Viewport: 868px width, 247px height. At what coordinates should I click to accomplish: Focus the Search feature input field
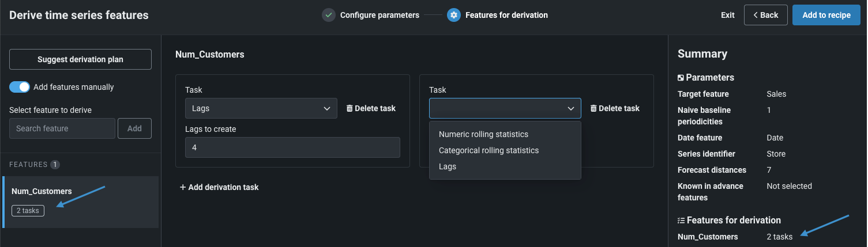click(62, 128)
